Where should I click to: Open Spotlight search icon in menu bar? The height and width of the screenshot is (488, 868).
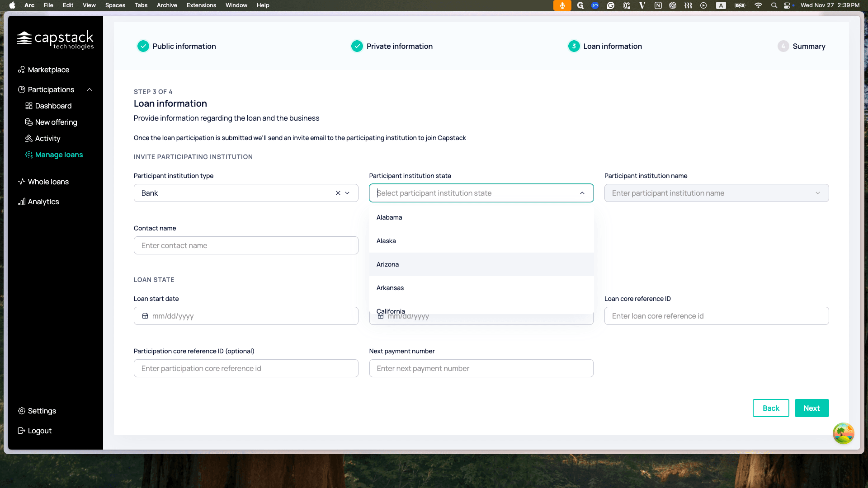(774, 5)
